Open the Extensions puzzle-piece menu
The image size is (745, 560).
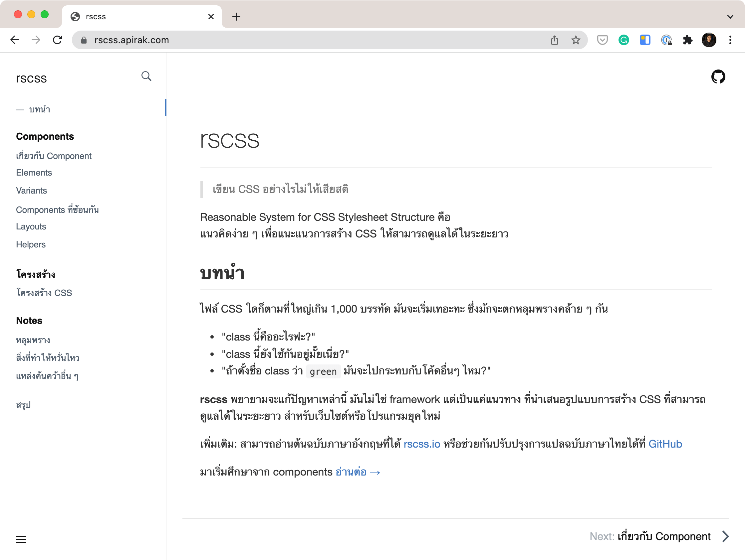pyautogui.click(x=687, y=40)
